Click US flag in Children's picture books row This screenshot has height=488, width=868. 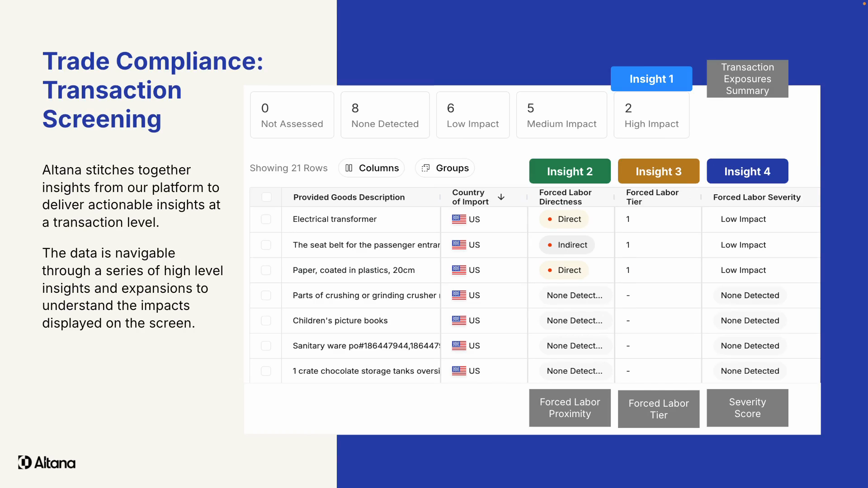click(459, 320)
